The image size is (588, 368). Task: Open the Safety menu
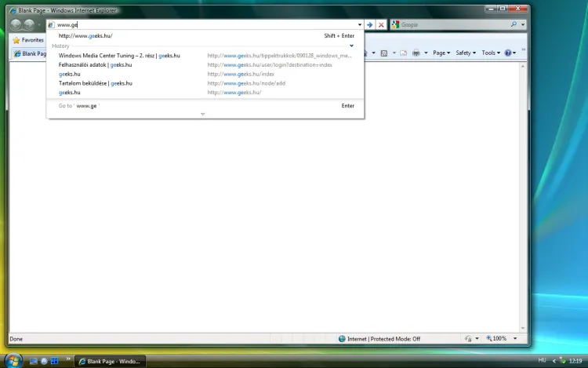pos(466,53)
